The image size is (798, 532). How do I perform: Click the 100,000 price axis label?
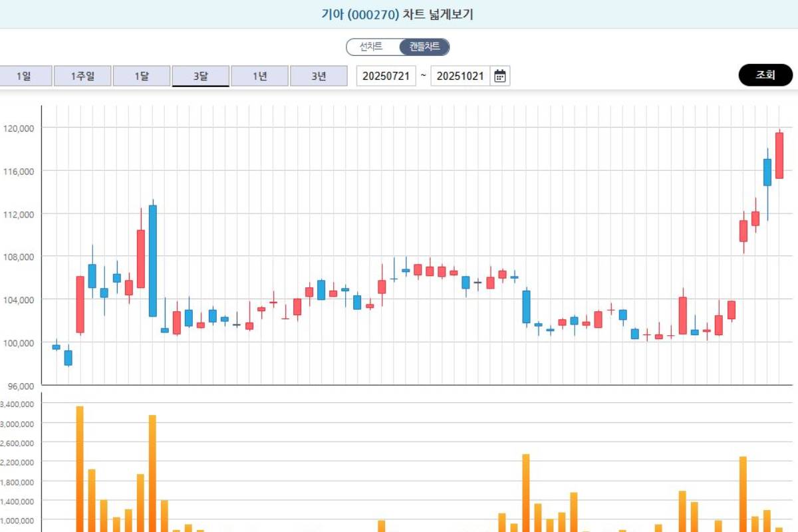pyautogui.click(x=18, y=342)
